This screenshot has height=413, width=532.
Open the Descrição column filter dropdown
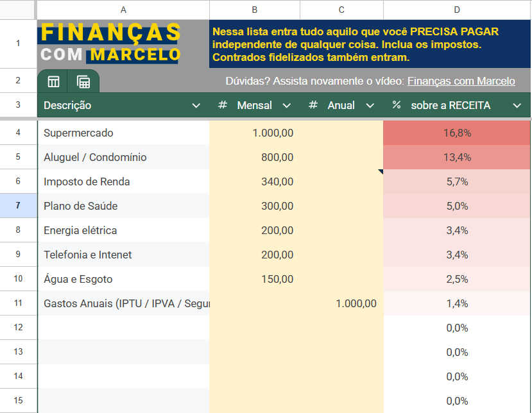click(x=196, y=105)
